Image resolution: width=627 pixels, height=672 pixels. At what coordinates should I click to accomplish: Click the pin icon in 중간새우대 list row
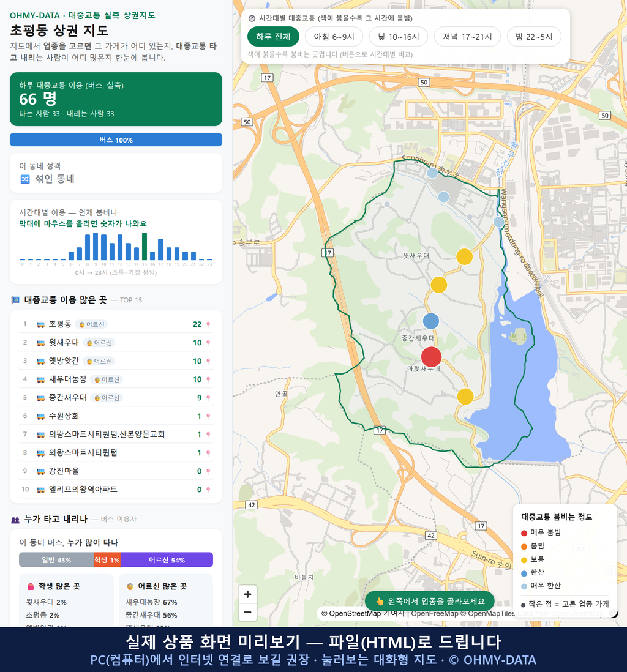(208, 398)
